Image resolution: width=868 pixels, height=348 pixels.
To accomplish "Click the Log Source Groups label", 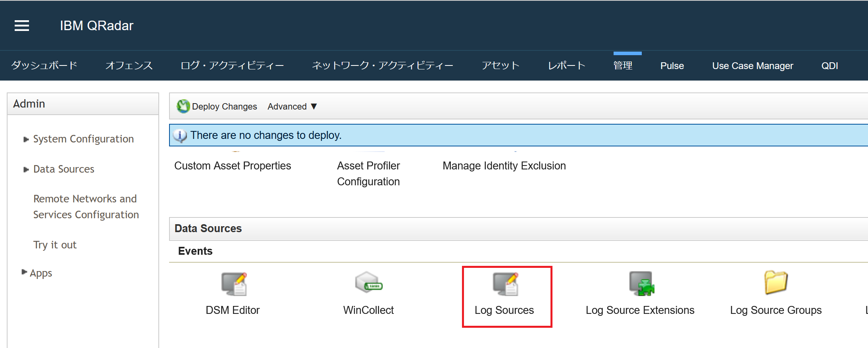I will click(776, 310).
